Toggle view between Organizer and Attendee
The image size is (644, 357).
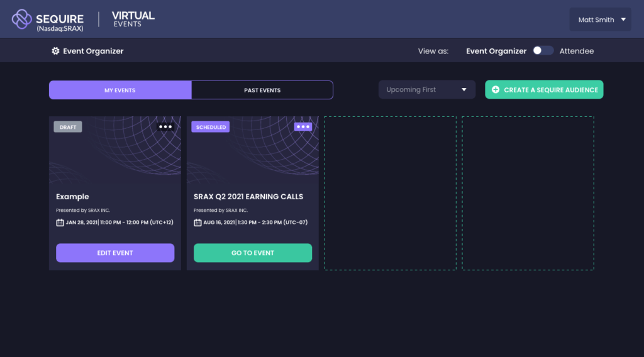(543, 50)
